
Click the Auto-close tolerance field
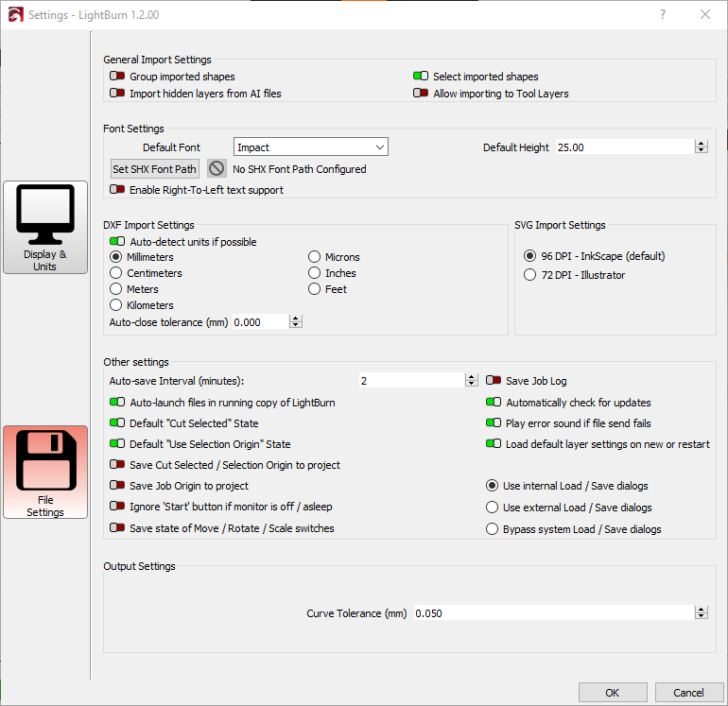tap(260, 321)
